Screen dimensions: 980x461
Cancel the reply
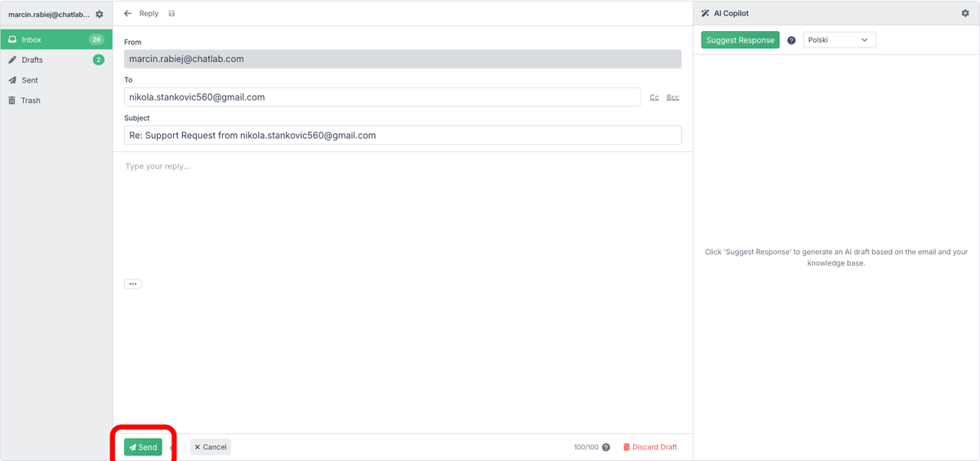(211, 447)
